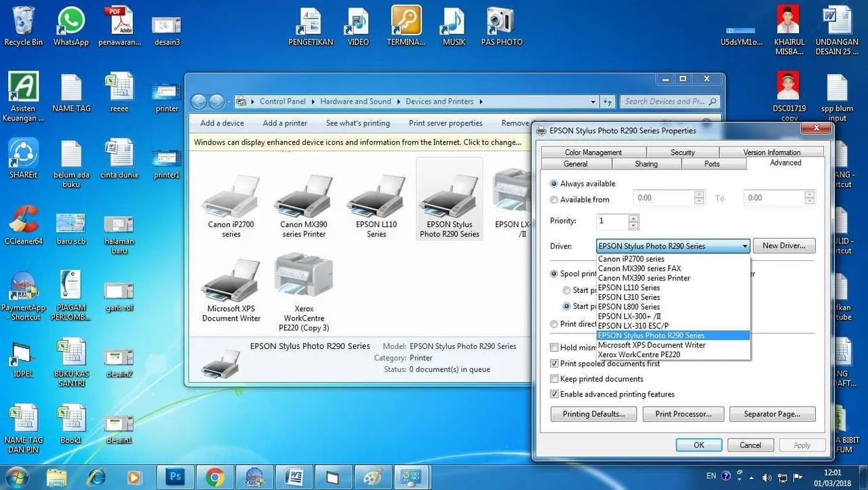Open the PAS PHOTO camera shortcut
This screenshot has height=490, width=868.
point(502,26)
